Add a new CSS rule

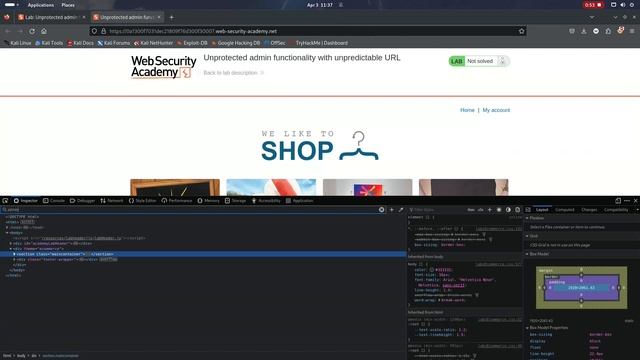click(490, 209)
